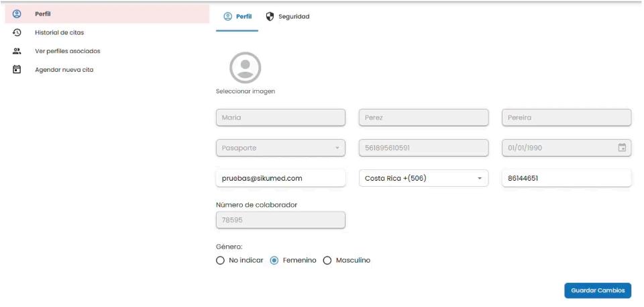Click the Ver perfiles asociados people icon
This screenshot has width=644, height=307.
(16, 51)
